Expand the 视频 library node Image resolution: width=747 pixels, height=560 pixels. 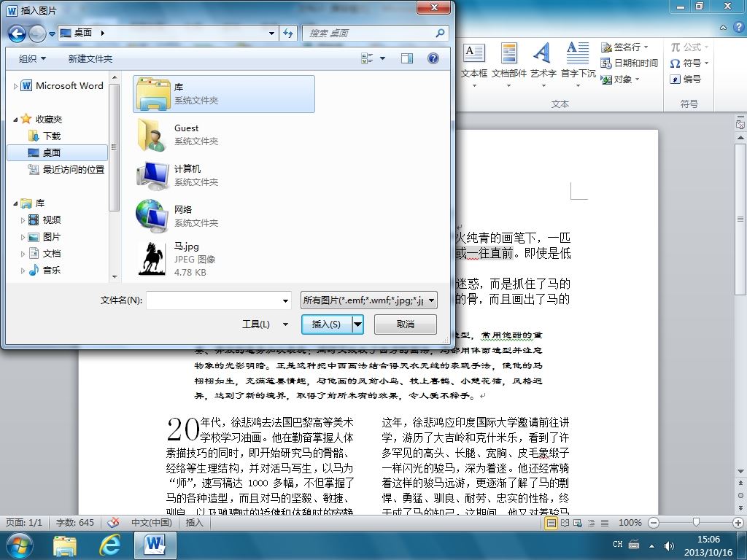pyautogui.click(x=23, y=220)
